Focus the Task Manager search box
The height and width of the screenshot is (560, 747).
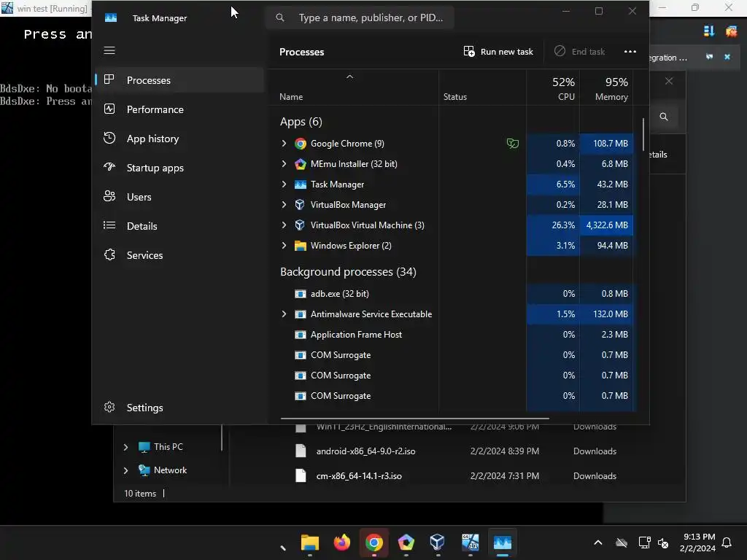click(x=360, y=17)
